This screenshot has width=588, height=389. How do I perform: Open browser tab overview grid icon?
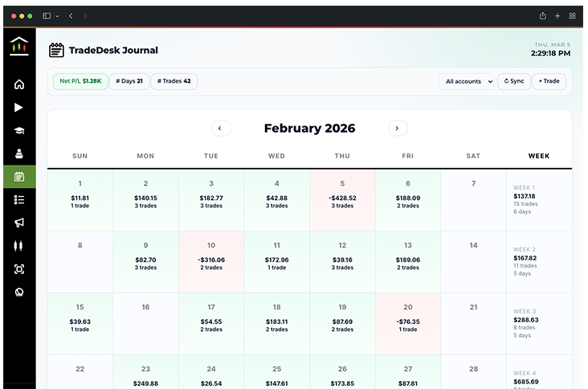[572, 15]
